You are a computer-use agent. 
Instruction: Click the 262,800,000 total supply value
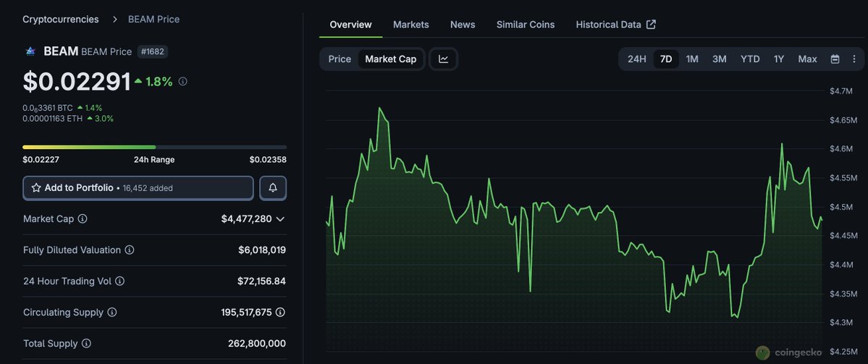pos(257,344)
